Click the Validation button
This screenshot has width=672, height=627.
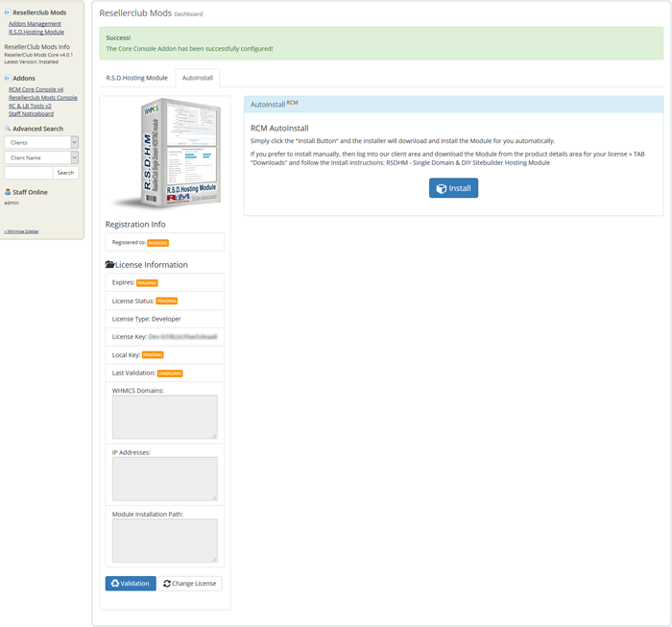pyautogui.click(x=131, y=583)
